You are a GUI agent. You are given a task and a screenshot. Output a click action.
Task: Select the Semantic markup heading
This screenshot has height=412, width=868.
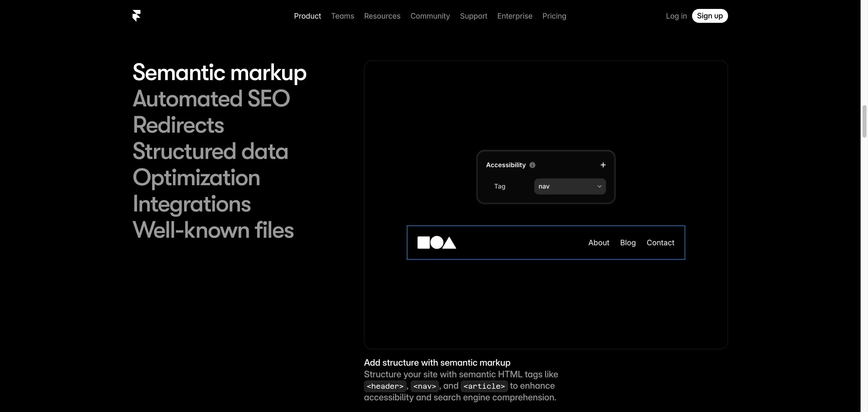tap(219, 72)
